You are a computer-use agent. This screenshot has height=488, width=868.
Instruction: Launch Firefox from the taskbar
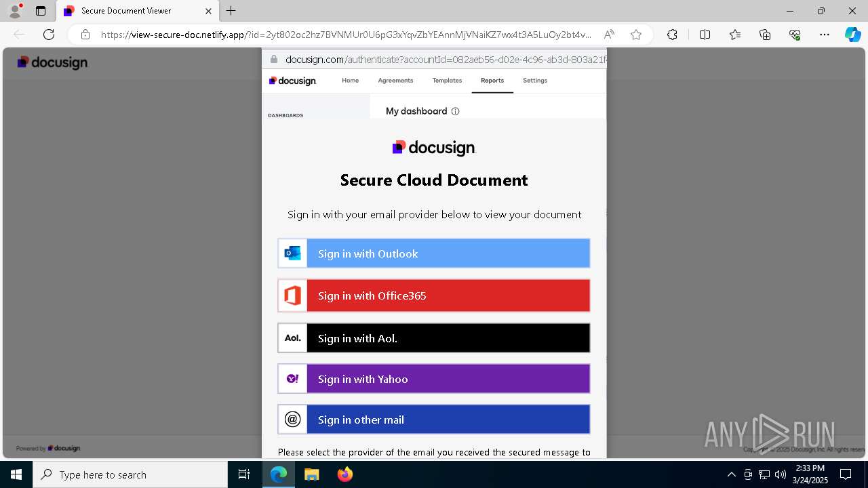coord(345,474)
